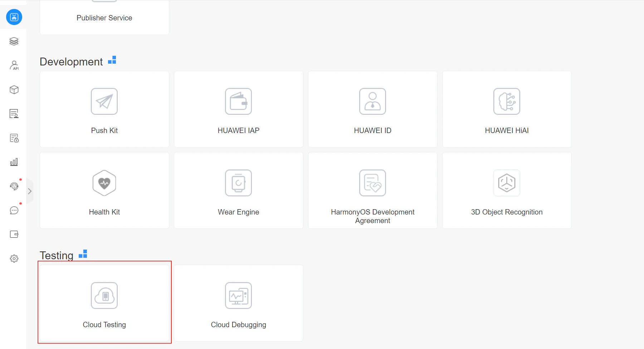Open the chat bubble messages sidebar icon
This screenshot has width=644, height=349.
tap(14, 210)
